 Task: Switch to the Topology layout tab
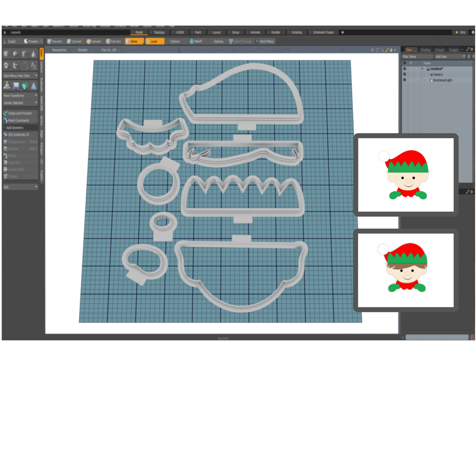[x=159, y=32]
